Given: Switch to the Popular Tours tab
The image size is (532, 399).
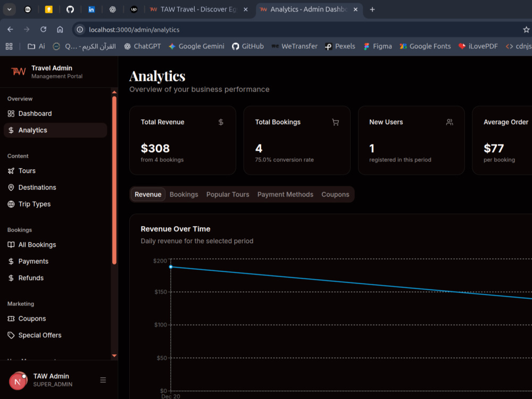Looking at the screenshot, I should [228, 194].
